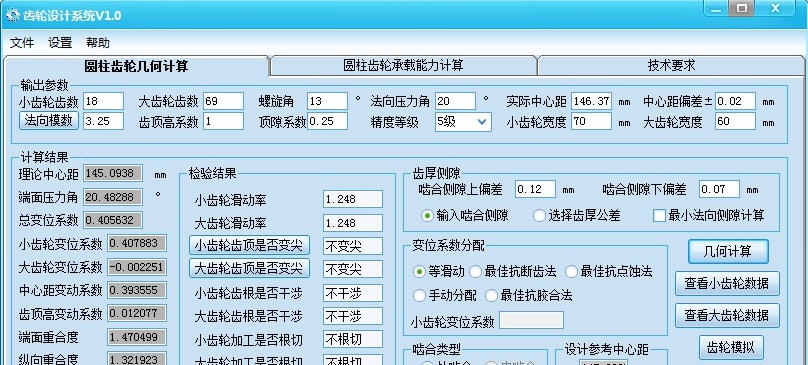Click the 大齿轮齿顶是否变尖 result 不变尖
The image size is (808, 365).
353,269
